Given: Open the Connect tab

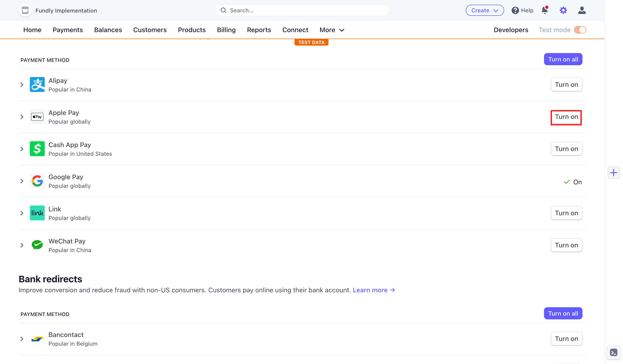Looking at the screenshot, I should [x=295, y=30].
